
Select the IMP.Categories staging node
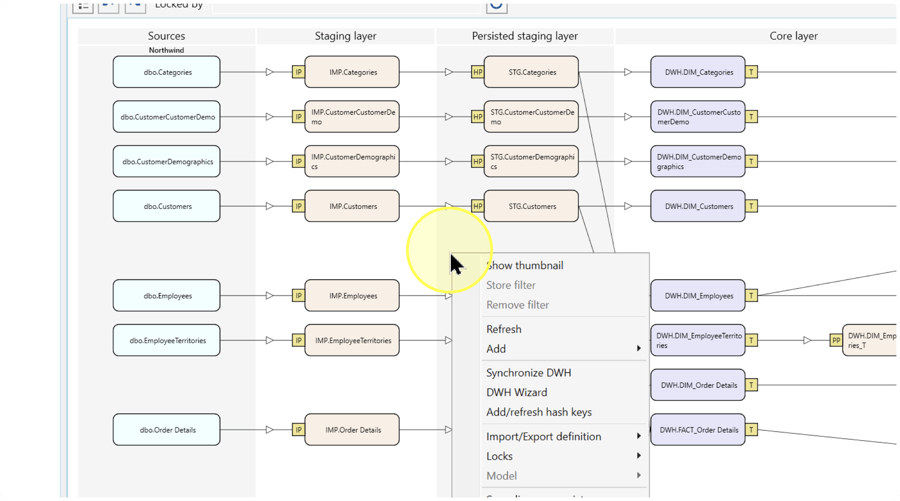[x=352, y=72]
